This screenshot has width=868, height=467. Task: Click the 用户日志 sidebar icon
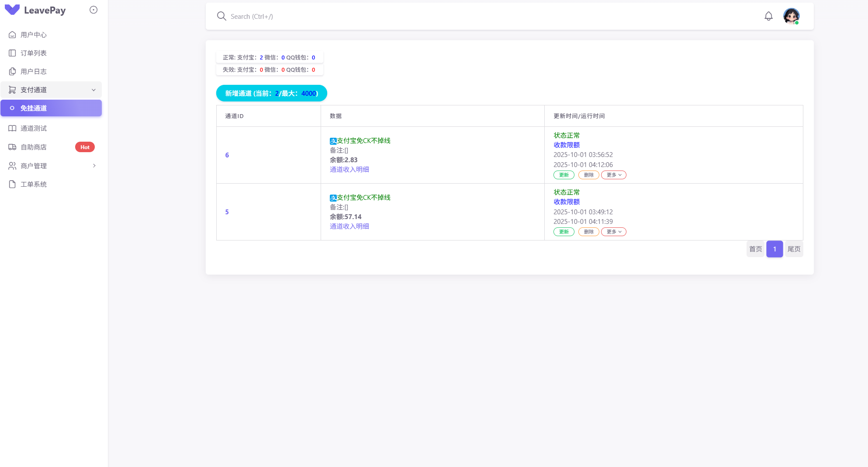tap(12, 71)
